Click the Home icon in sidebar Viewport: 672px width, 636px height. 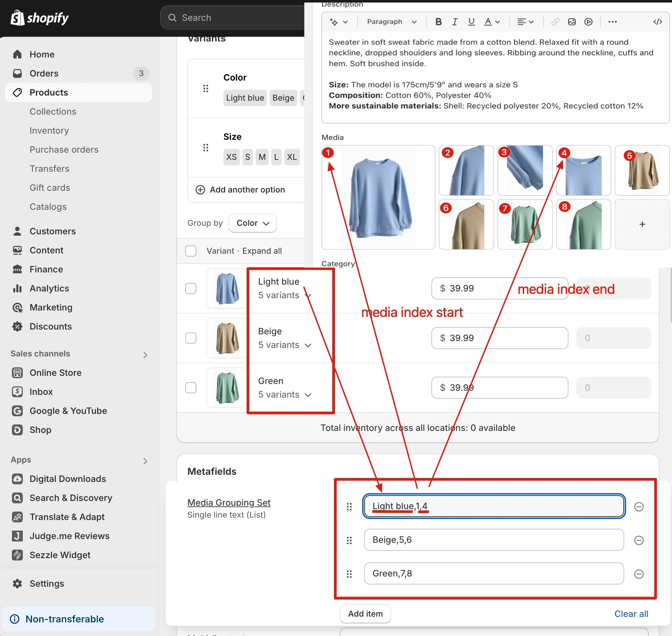17,54
